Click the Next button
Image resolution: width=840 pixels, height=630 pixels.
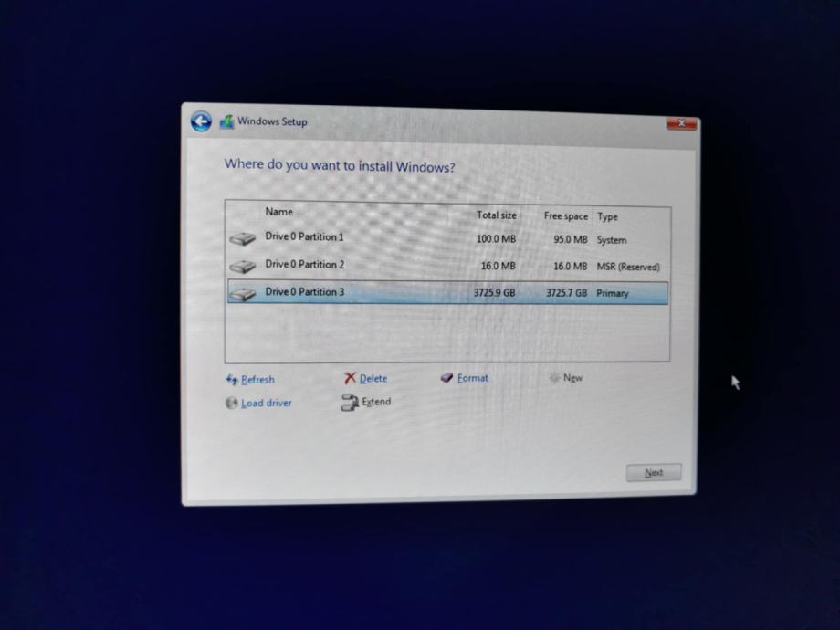click(x=654, y=473)
